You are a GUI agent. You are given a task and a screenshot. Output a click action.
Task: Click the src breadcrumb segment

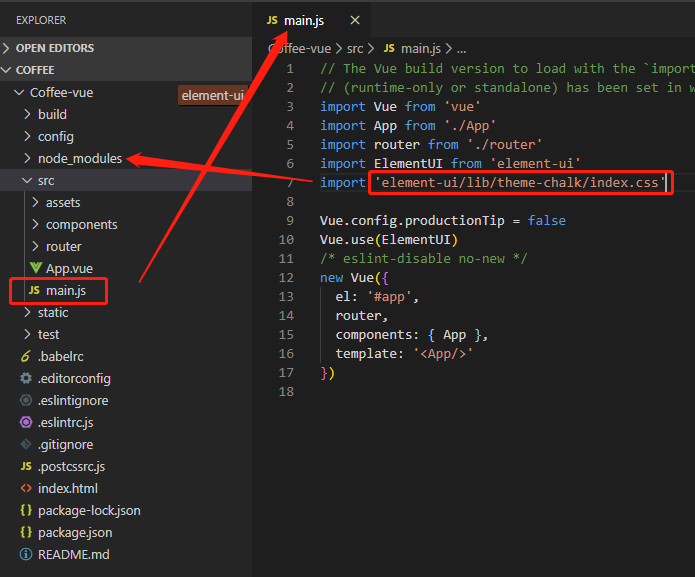click(x=355, y=49)
